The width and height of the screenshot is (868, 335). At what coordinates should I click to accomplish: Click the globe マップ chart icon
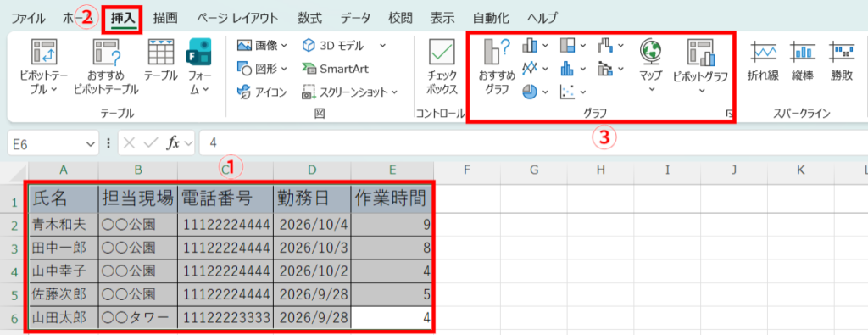point(651,51)
